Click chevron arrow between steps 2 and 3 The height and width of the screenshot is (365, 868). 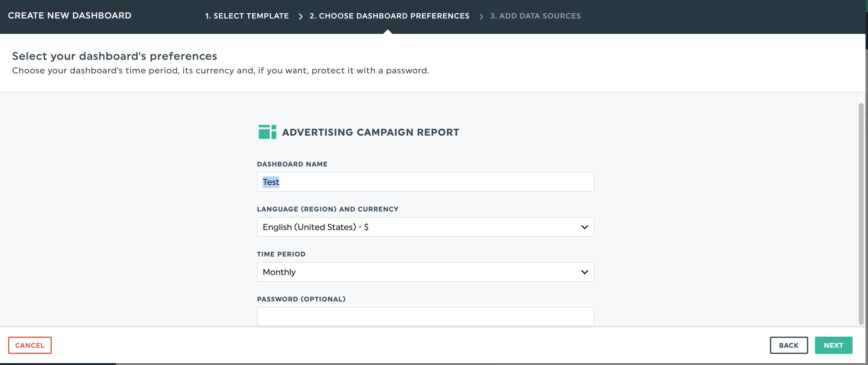click(x=481, y=16)
